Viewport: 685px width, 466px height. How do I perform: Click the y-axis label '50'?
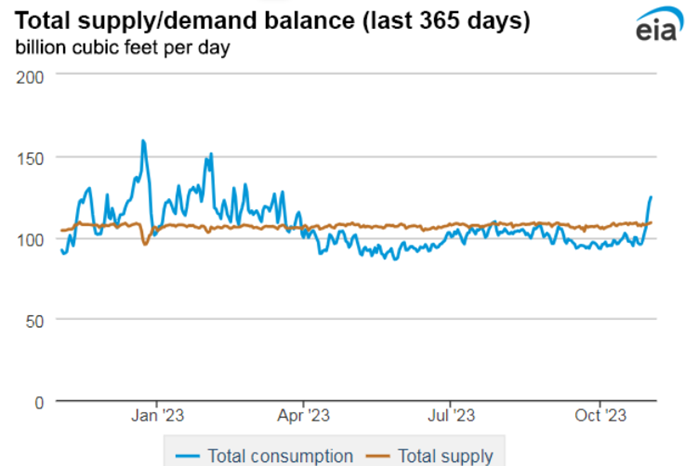click(35, 322)
